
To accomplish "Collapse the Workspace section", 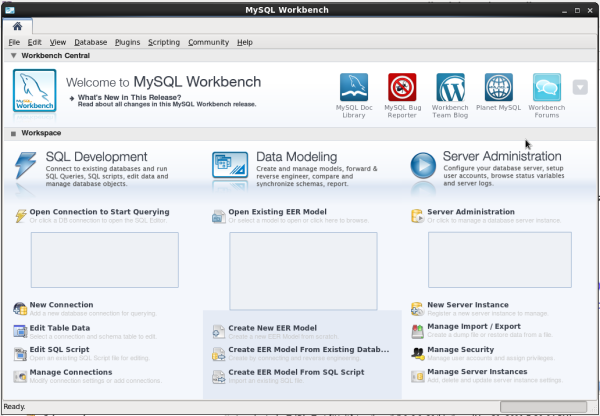I will tap(13, 133).
